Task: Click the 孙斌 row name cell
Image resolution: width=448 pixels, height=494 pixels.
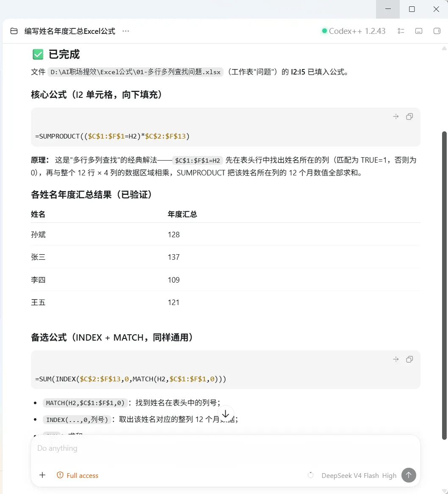Action: 38,234
